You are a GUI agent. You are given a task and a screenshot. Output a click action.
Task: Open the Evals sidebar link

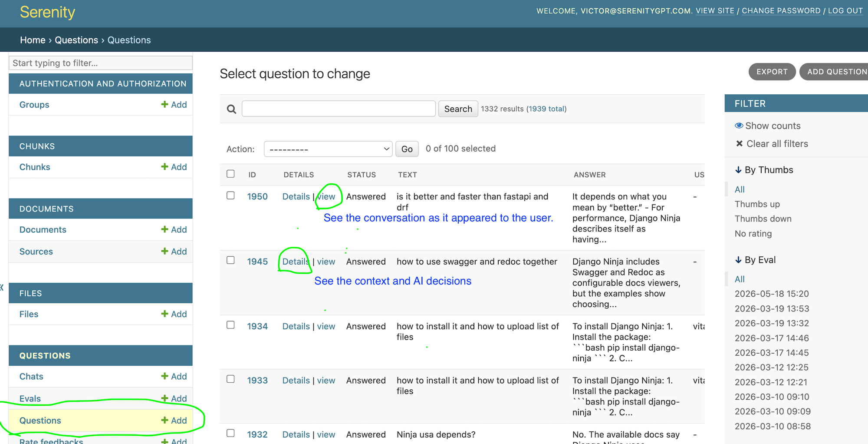pyautogui.click(x=30, y=398)
